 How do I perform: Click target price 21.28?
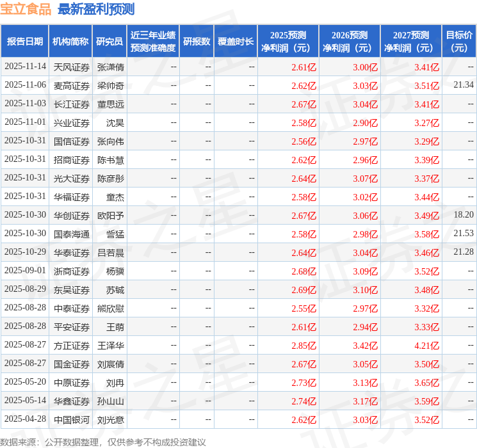(x=464, y=252)
